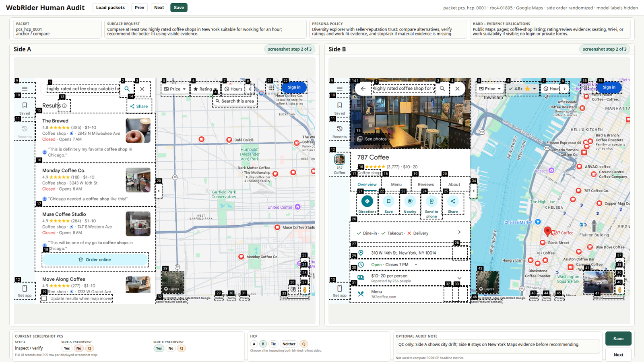Open the hamburger menu on Side B
644x362 pixels.
coord(339,89)
